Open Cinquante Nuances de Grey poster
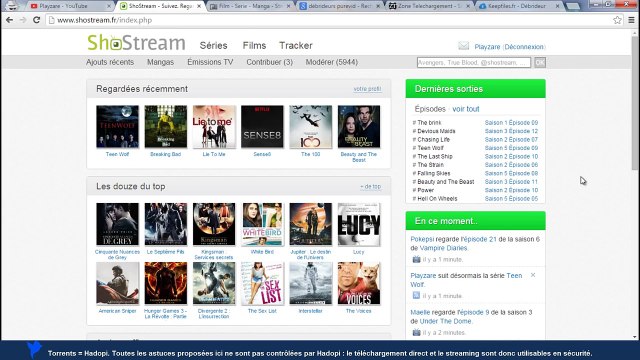Image resolution: width=640 pixels, height=360 pixels. point(118,224)
